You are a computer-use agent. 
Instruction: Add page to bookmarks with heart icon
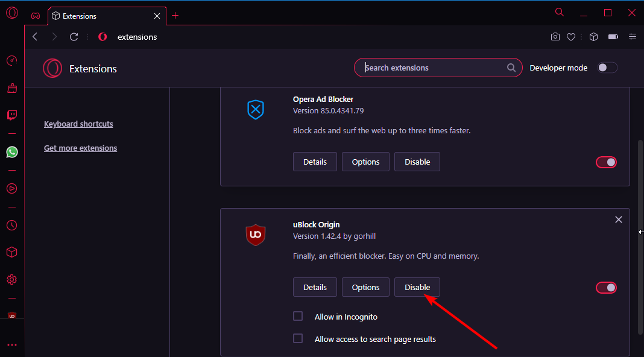(x=571, y=37)
